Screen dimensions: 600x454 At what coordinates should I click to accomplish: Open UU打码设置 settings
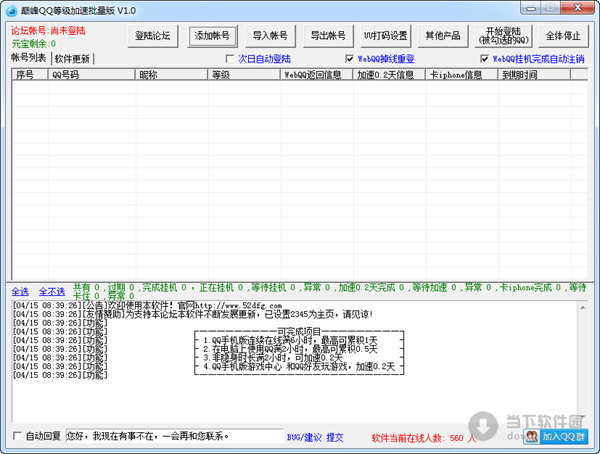click(386, 36)
